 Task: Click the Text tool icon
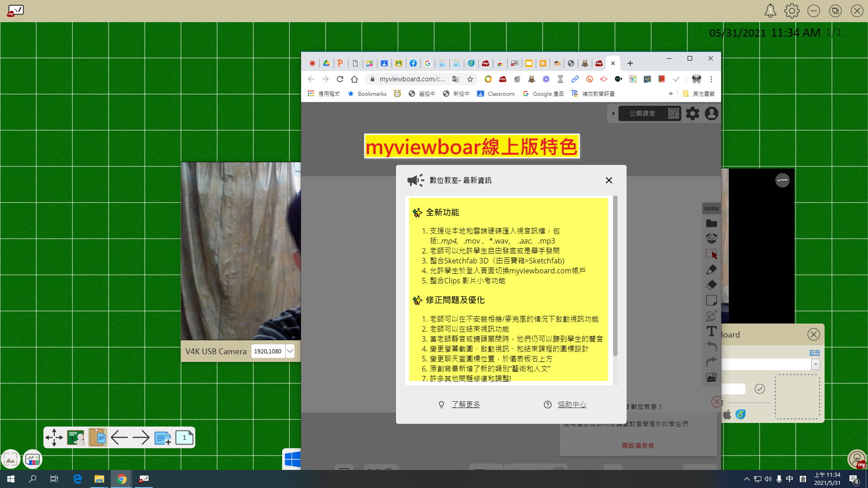[x=711, y=331]
